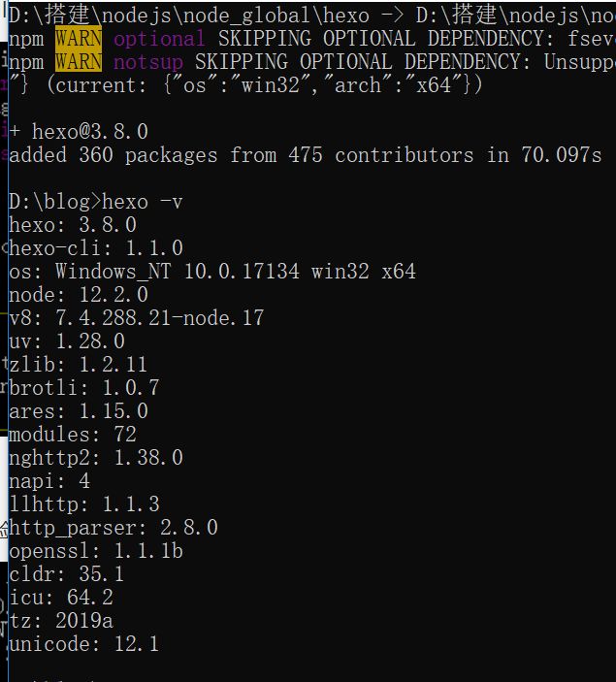Click the purple 'optional' text
Image resolution: width=616 pixels, height=682 pixels.
[159, 39]
